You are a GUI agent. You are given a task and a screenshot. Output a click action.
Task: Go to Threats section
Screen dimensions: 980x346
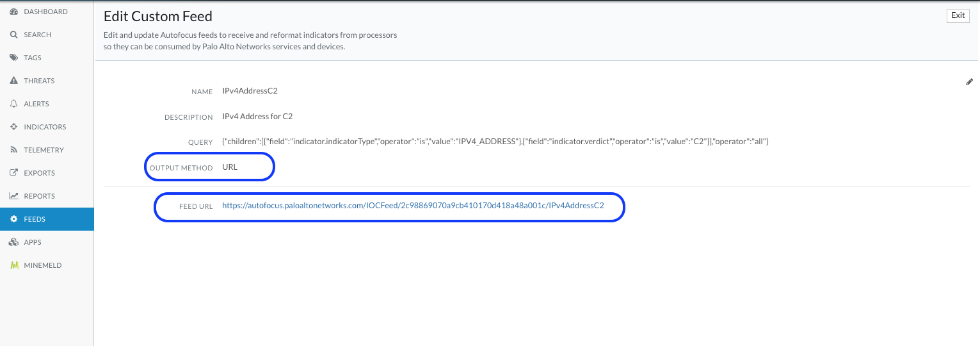coord(47,81)
